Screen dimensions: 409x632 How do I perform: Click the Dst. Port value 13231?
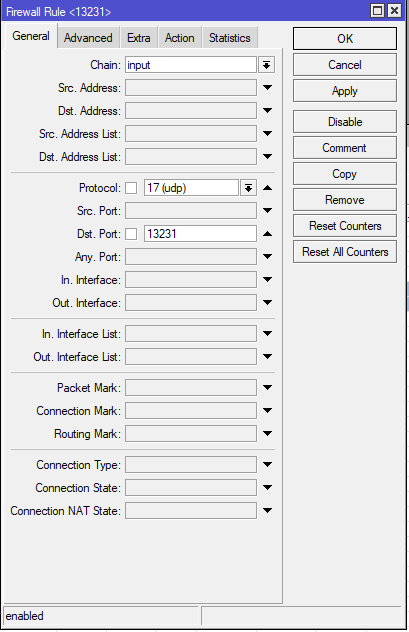200,234
